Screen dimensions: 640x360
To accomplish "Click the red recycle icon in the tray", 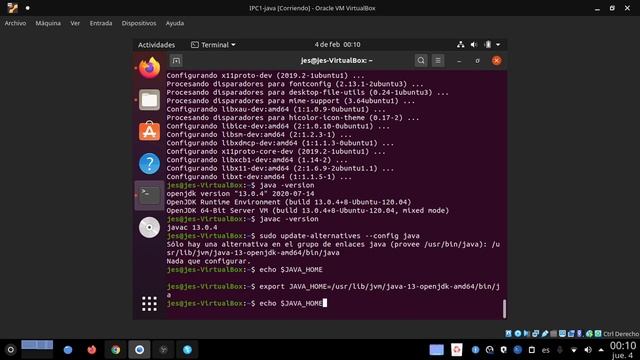I will (457, 349).
